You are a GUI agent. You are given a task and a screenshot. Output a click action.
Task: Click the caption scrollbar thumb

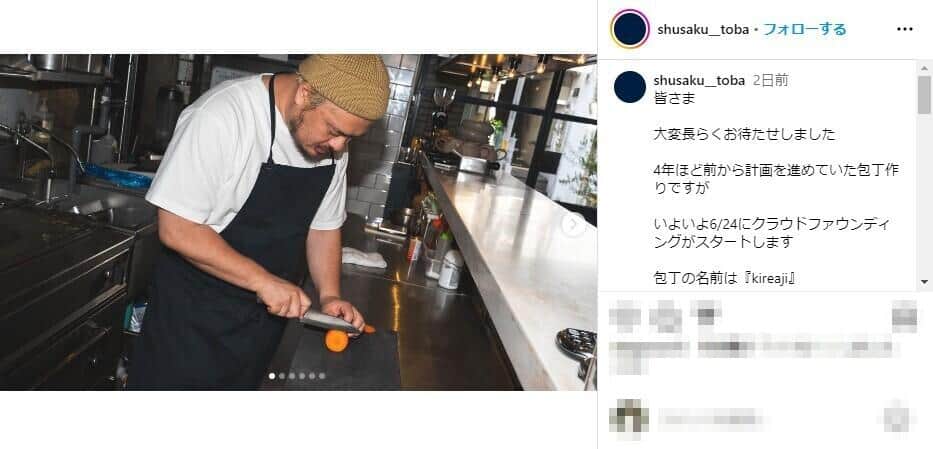tap(924, 95)
